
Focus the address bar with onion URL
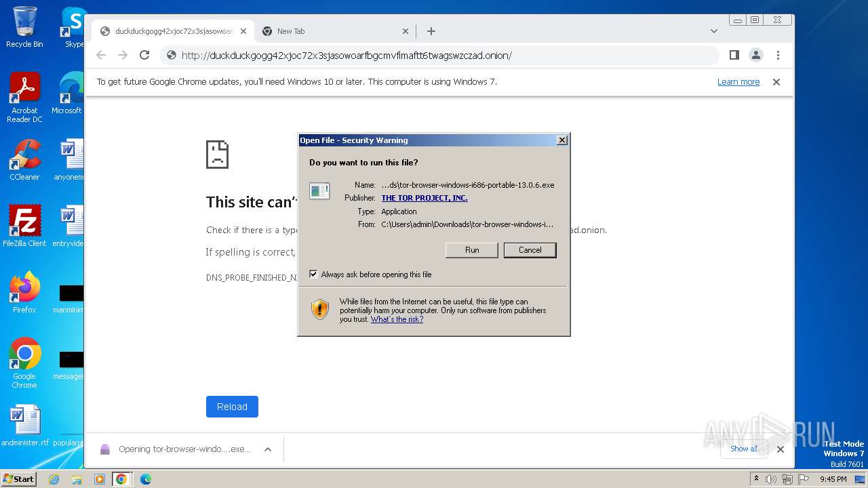pyautogui.click(x=439, y=56)
